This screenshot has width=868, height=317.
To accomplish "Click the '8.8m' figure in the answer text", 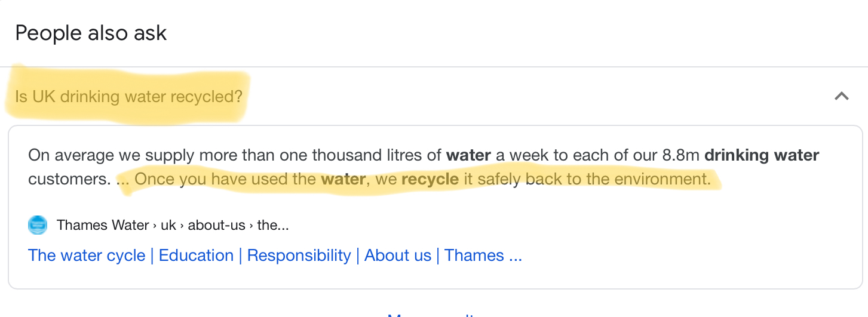I will (x=681, y=155).
